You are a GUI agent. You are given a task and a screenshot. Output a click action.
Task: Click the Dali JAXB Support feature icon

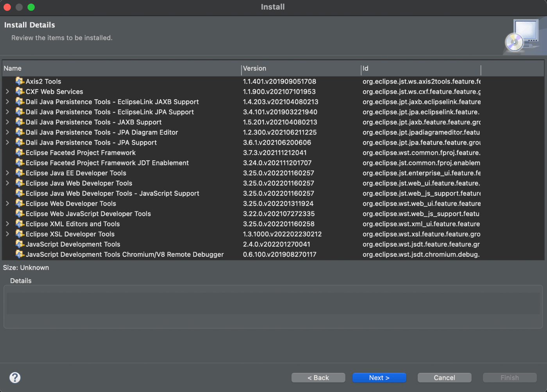(x=20, y=122)
